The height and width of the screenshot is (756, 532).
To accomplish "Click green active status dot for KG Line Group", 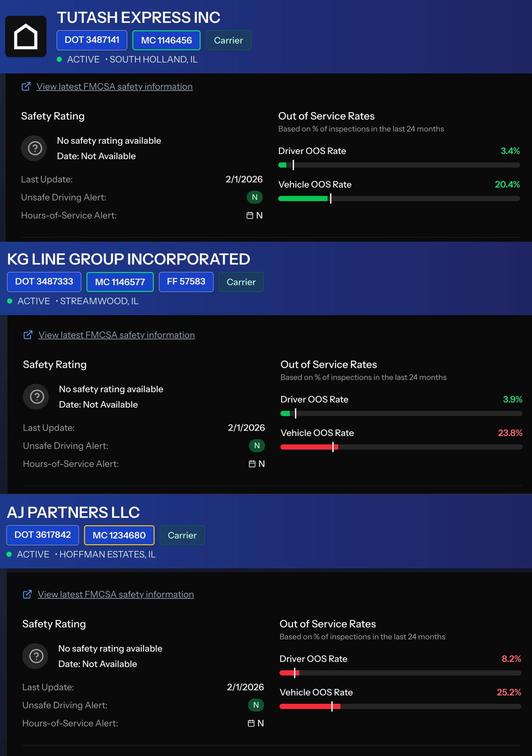I will tap(10, 301).
